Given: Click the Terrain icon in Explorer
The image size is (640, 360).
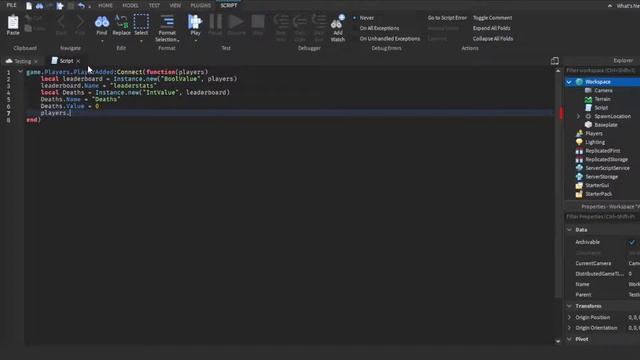Looking at the screenshot, I should click(x=588, y=99).
